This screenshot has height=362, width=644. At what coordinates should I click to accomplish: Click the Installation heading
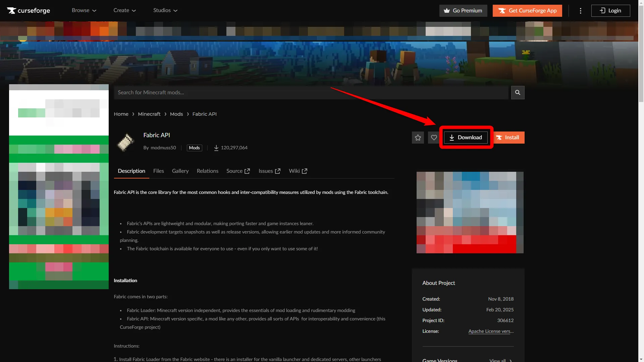coord(125,280)
